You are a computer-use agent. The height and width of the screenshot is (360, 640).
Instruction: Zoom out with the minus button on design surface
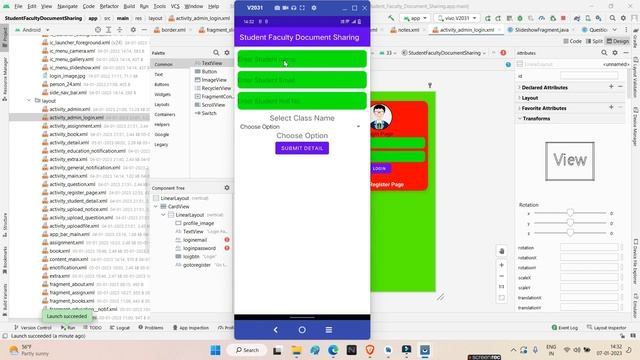click(x=502, y=276)
